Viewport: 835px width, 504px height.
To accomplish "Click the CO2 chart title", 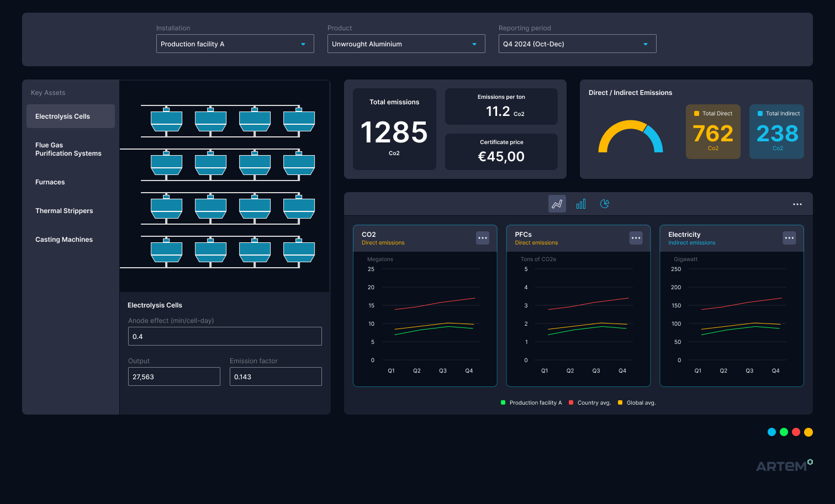I will pos(369,235).
